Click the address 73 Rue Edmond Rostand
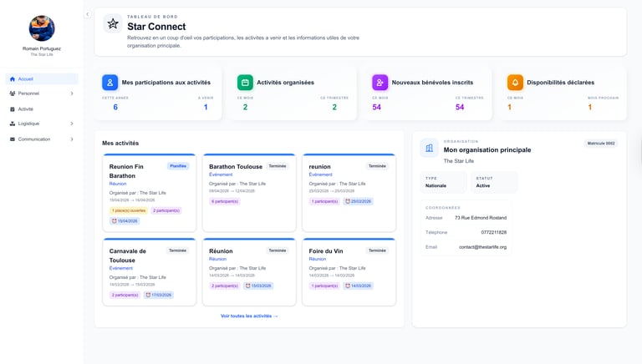Image resolution: width=642 pixels, height=364 pixels. click(x=481, y=218)
